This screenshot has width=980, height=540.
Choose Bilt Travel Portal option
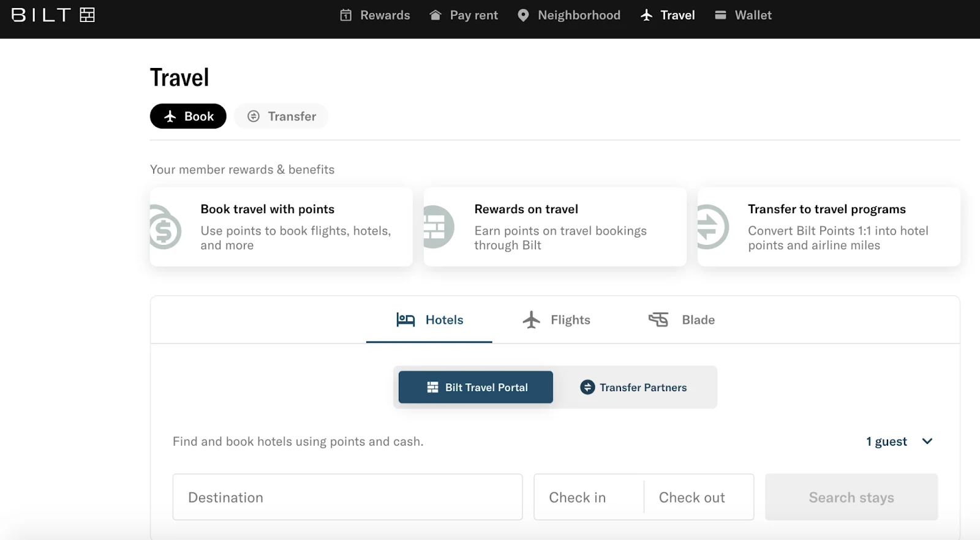pyautogui.click(x=476, y=387)
